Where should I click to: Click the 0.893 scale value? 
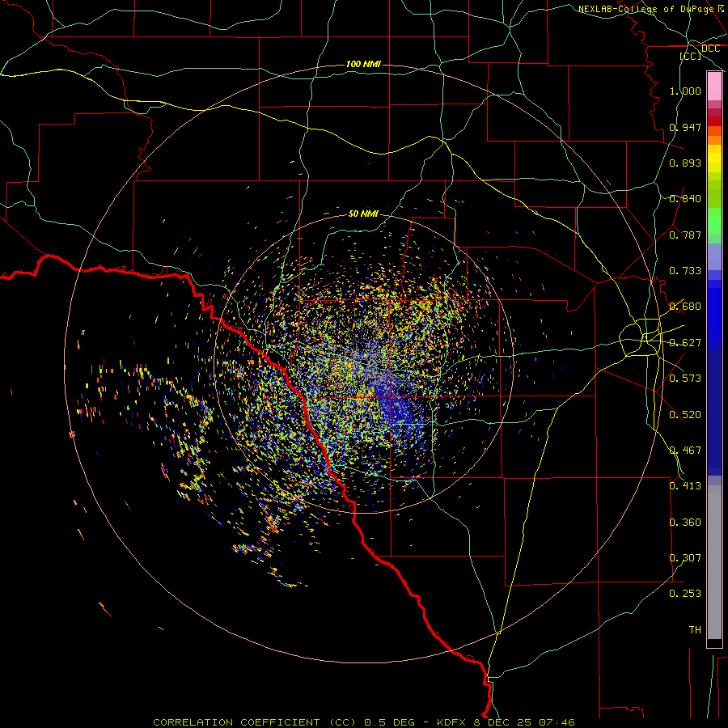[685, 163]
